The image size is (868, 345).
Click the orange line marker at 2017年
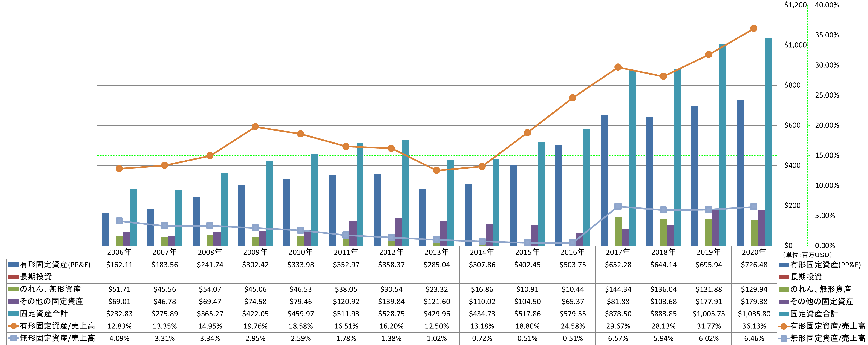coord(618,67)
